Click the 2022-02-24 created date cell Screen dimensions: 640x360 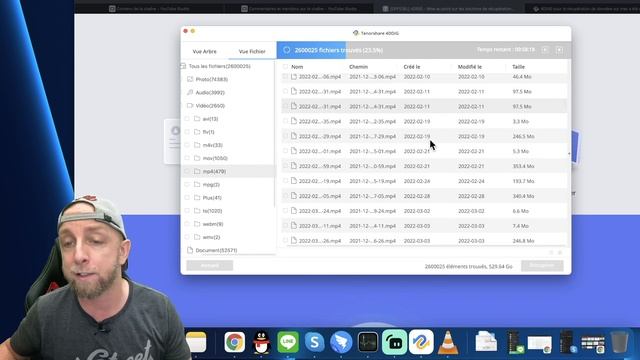pos(417,181)
